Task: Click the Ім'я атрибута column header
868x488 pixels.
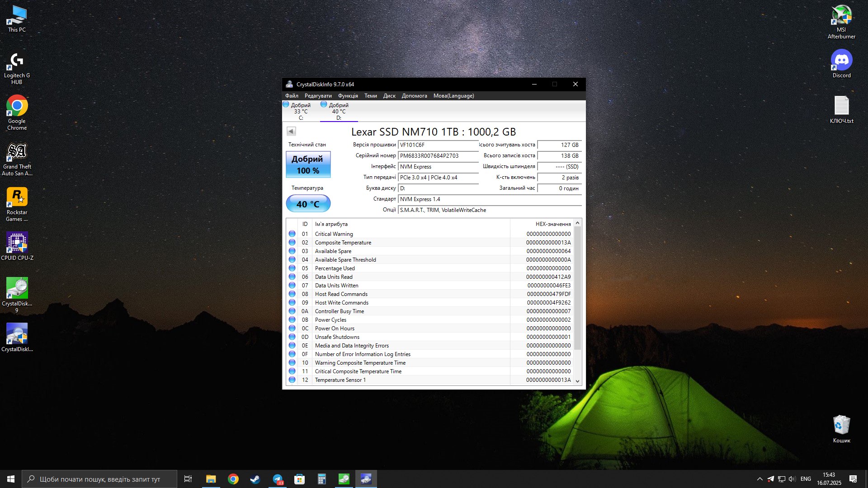Action: [411, 224]
